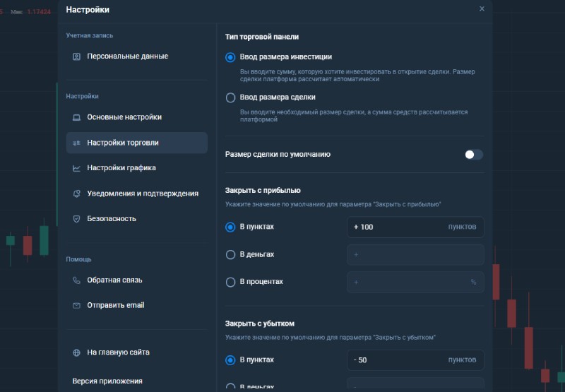This screenshot has width=565, height=392.
Task: Open the Настройки графика section
Action: coord(121,168)
